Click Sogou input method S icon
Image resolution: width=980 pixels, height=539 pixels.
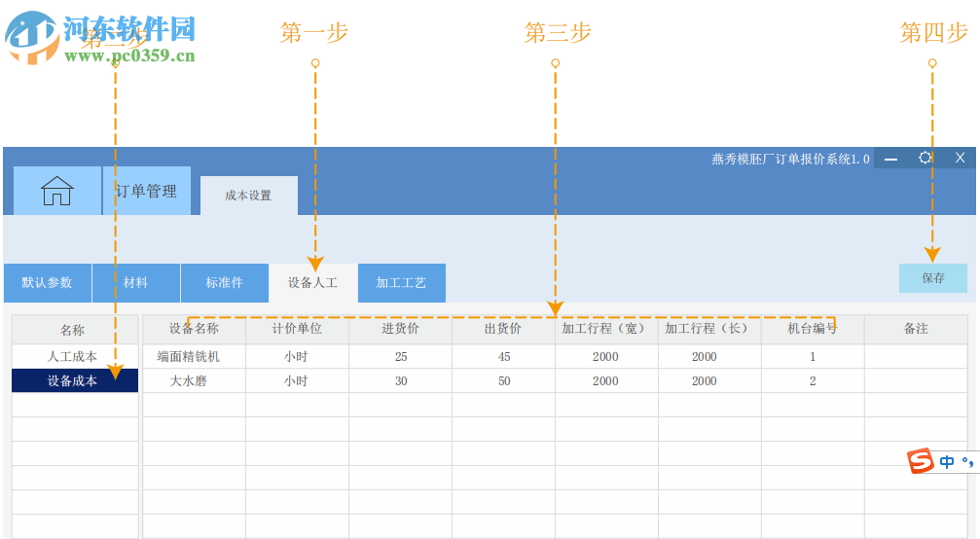pos(920,461)
